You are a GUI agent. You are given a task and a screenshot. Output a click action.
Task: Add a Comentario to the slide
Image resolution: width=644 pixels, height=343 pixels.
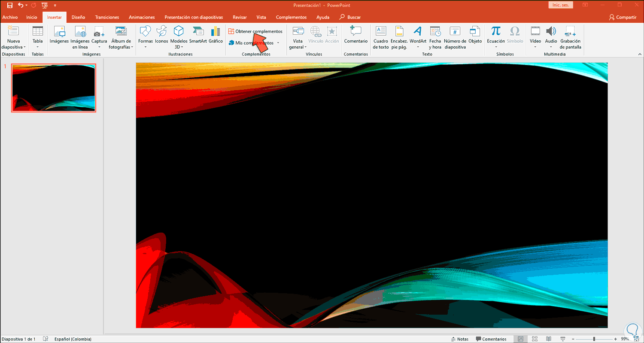[x=355, y=35]
